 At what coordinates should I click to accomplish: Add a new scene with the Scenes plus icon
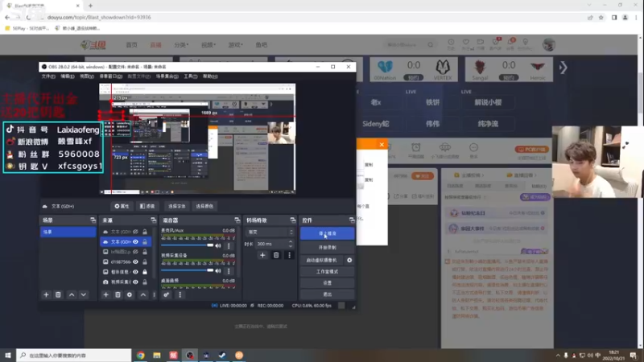click(x=46, y=294)
